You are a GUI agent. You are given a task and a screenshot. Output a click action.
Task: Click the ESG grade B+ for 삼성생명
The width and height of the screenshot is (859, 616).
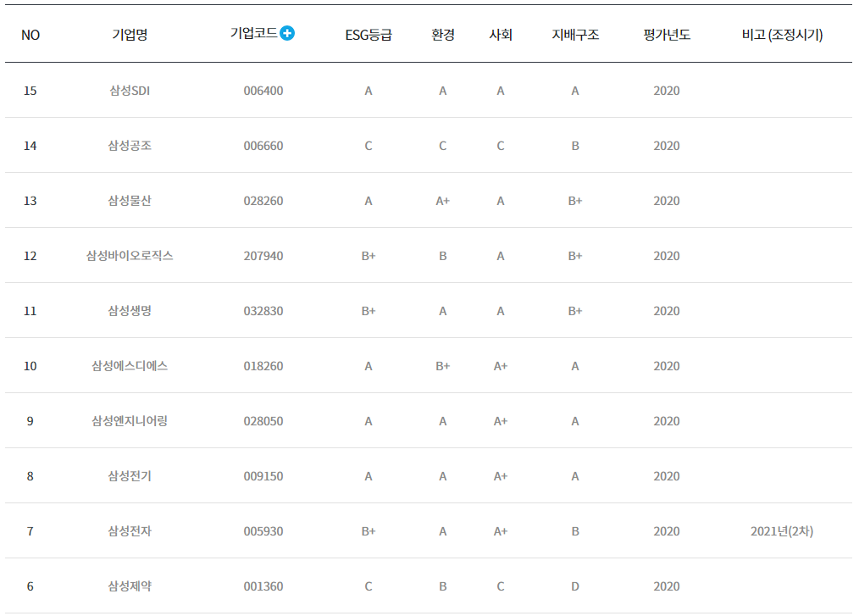(x=369, y=311)
